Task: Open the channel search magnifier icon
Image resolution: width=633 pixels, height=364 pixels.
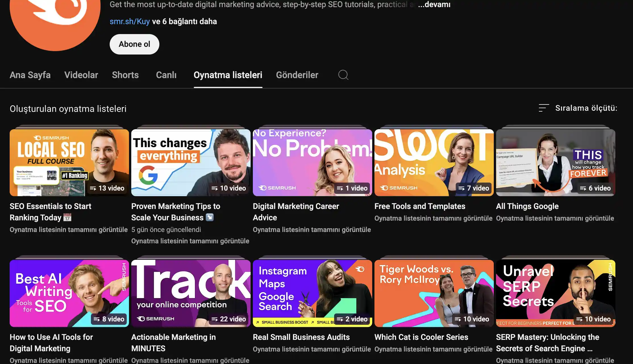Action: click(343, 75)
